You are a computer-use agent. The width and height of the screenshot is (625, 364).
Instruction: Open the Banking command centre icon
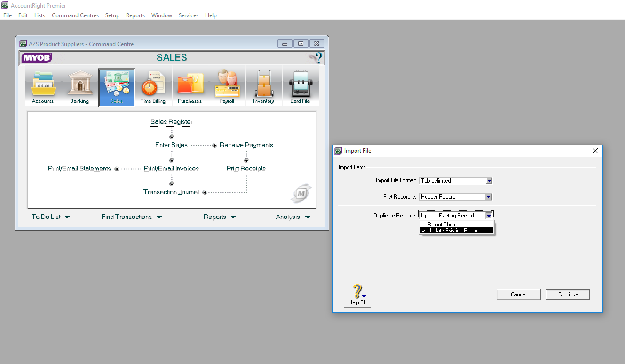pos(79,87)
